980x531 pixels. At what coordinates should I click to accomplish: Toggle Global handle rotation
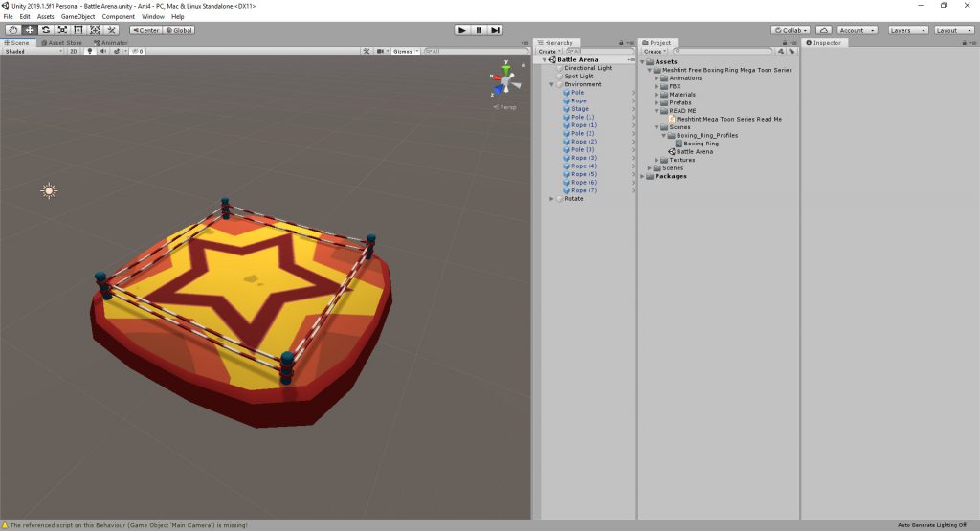point(179,30)
